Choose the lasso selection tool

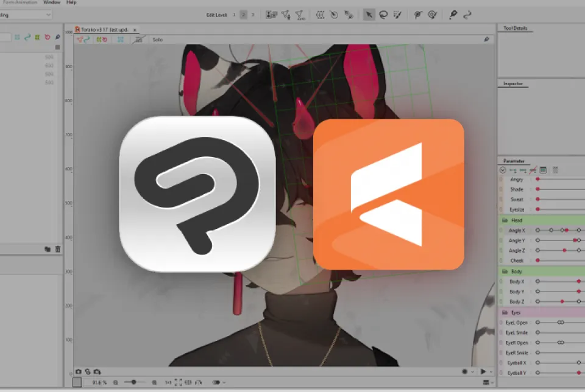pos(383,15)
